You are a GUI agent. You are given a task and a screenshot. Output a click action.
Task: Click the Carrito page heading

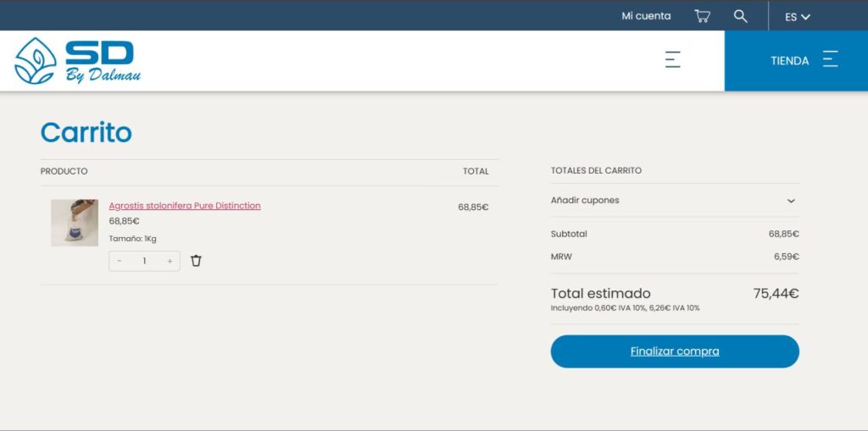pyautogui.click(x=86, y=132)
